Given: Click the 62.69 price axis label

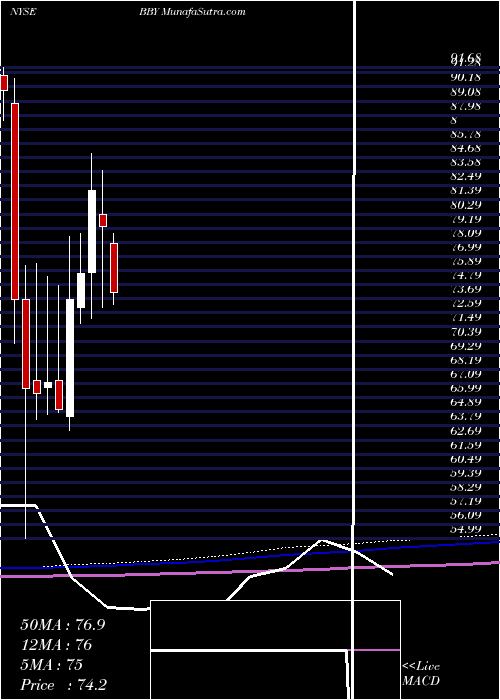Looking at the screenshot, I should click(x=465, y=431).
